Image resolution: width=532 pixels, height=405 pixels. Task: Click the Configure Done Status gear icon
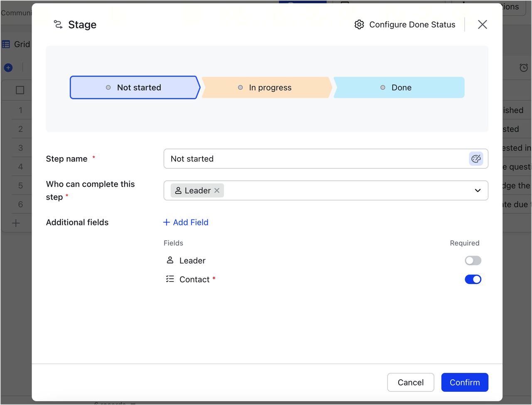coord(359,25)
